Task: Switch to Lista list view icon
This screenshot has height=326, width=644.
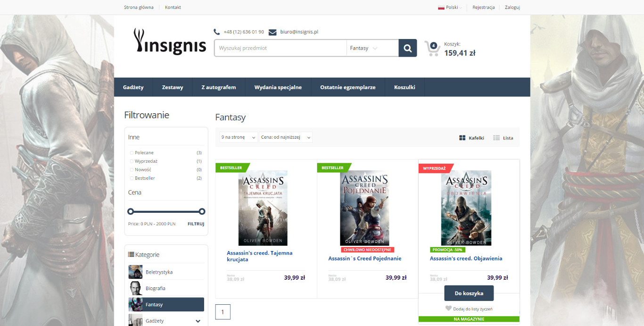Action: click(x=496, y=138)
